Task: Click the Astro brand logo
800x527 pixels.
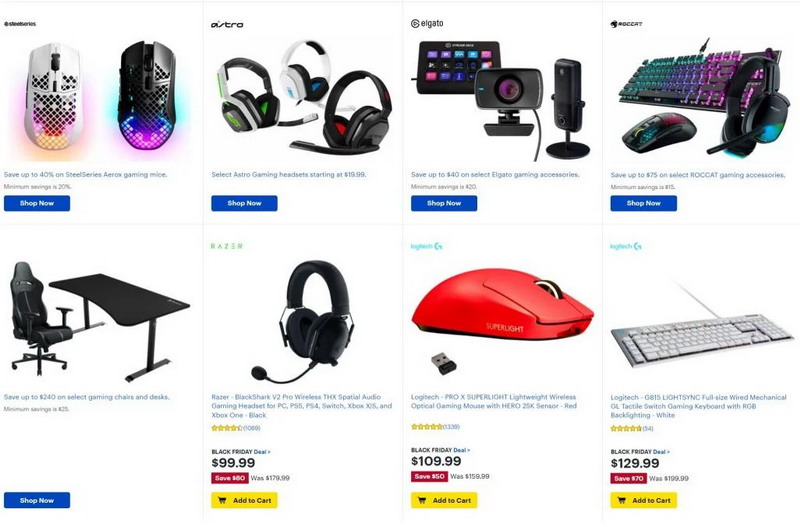Action: 227,24
